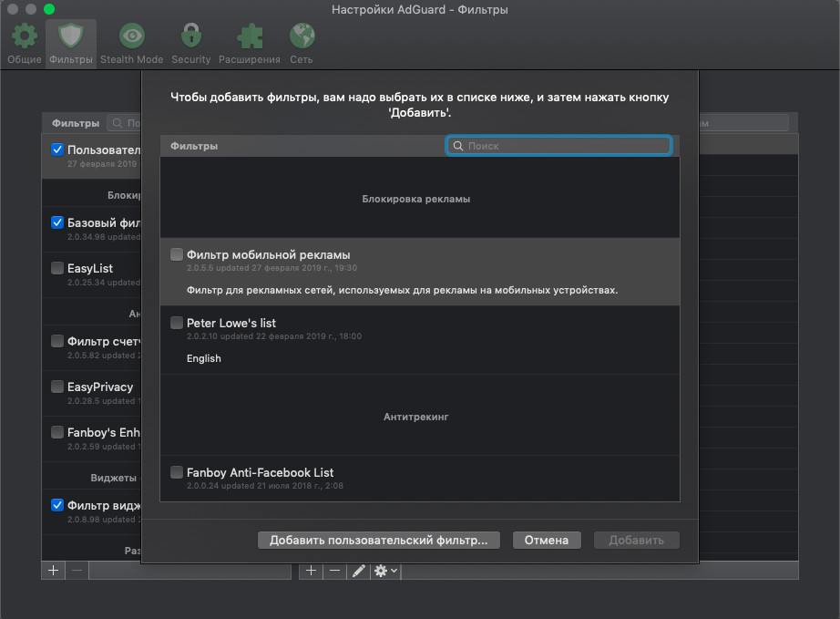Click the plus icon in the bottom toolbar
This screenshot has height=619, width=840.
point(311,571)
